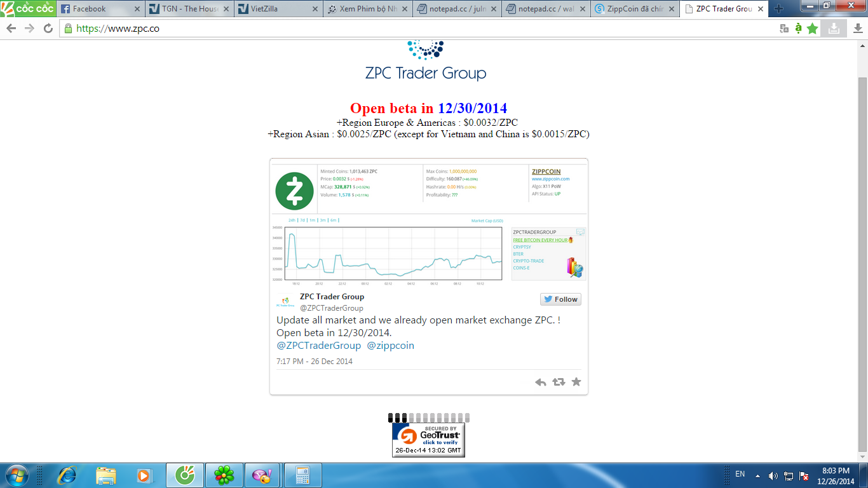Screen dimensions: 868x488
Task: Open the CRYPTSY exchange link
Action: 522,247
